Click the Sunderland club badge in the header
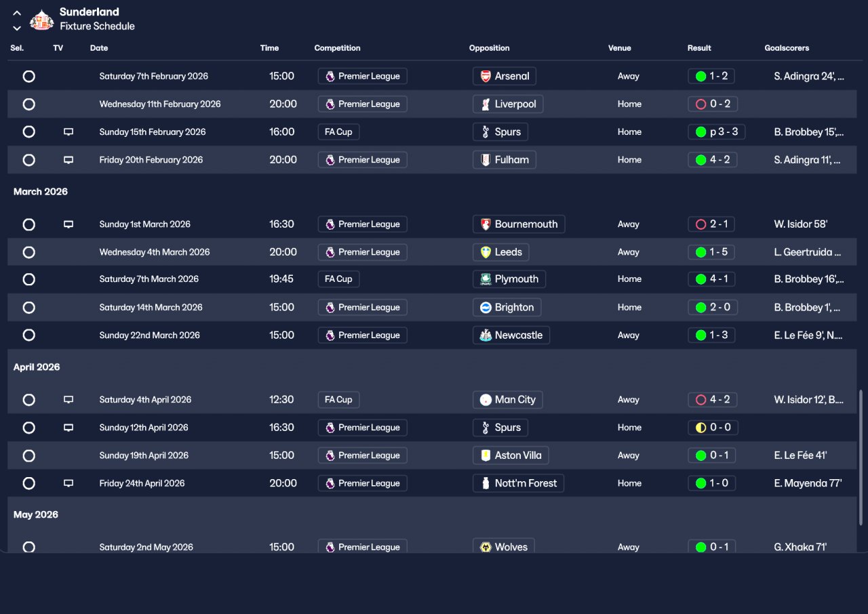 pos(42,19)
